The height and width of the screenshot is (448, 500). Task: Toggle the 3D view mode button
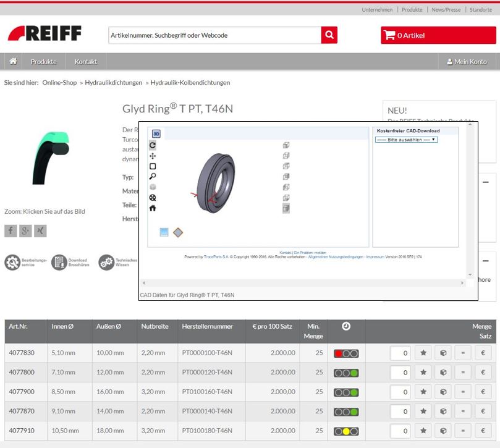156,133
